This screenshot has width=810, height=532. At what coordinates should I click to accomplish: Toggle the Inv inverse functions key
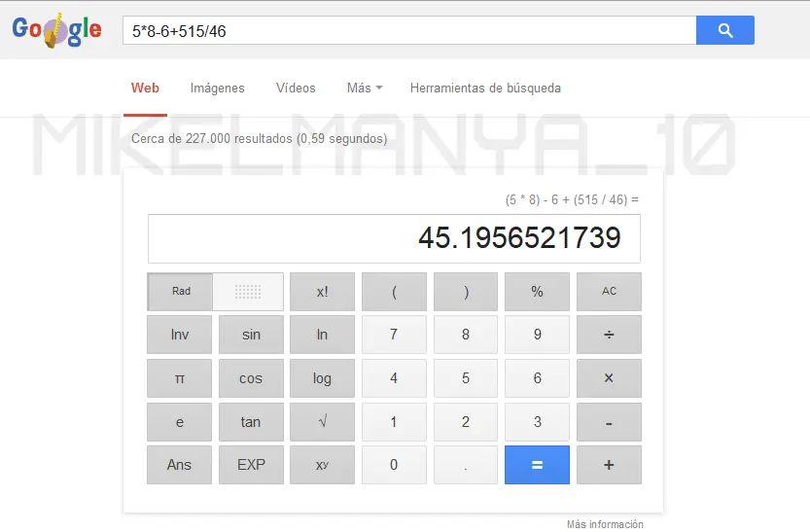179,335
